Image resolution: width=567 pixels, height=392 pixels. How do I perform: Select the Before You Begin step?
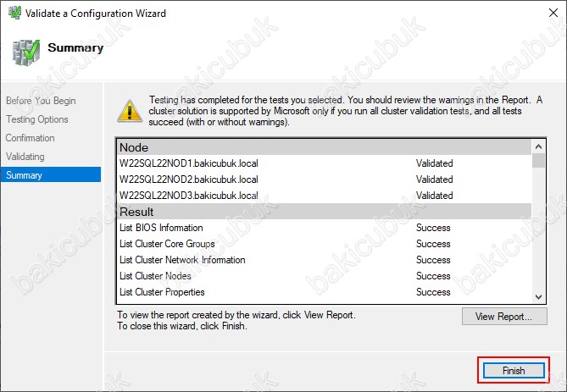click(x=41, y=101)
